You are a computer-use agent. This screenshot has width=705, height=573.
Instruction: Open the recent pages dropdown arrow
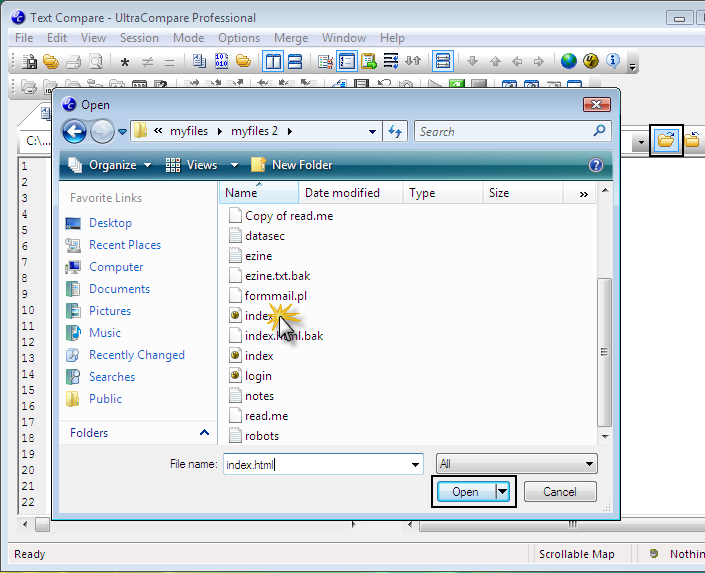pyautogui.click(x=122, y=132)
